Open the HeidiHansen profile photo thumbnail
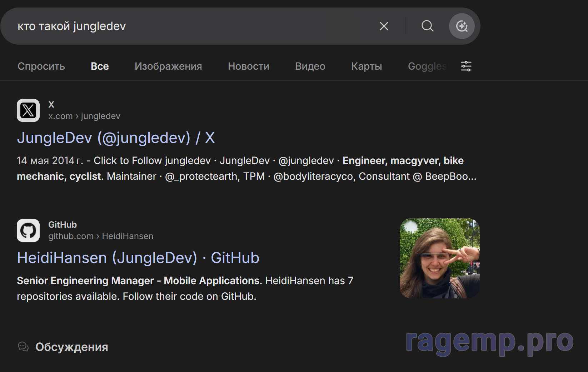The height and width of the screenshot is (372, 588). tap(440, 258)
